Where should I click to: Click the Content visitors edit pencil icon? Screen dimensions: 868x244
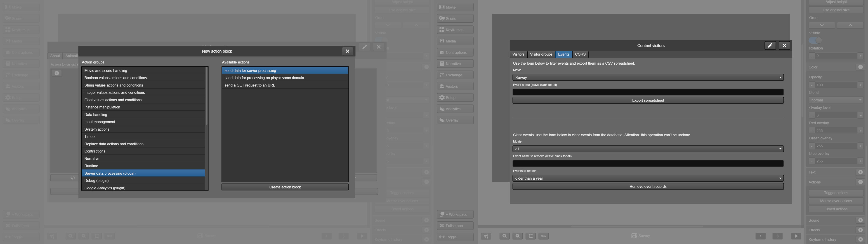[770, 45]
